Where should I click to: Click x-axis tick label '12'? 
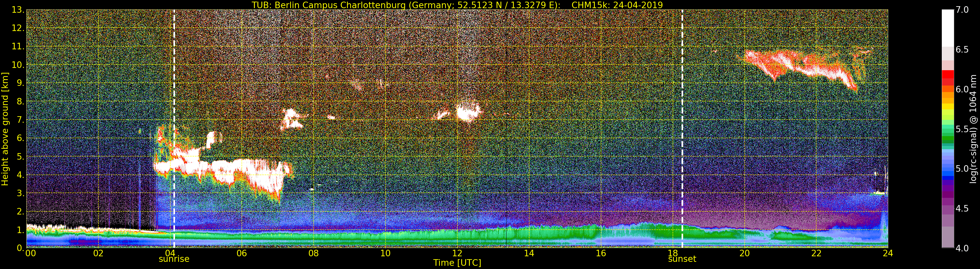click(457, 253)
